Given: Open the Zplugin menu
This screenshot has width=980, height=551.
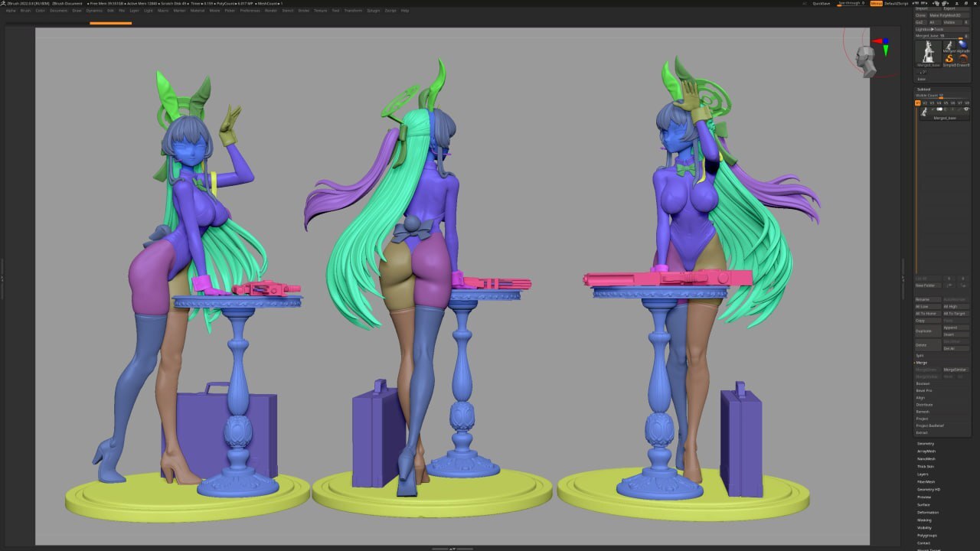Looking at the screenshot, I should tap(373, 11).
